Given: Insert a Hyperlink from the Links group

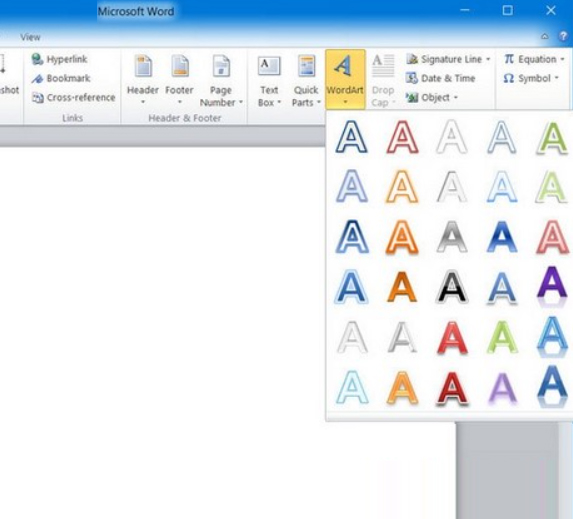Looking at the screenshot, I should point(60,59).
